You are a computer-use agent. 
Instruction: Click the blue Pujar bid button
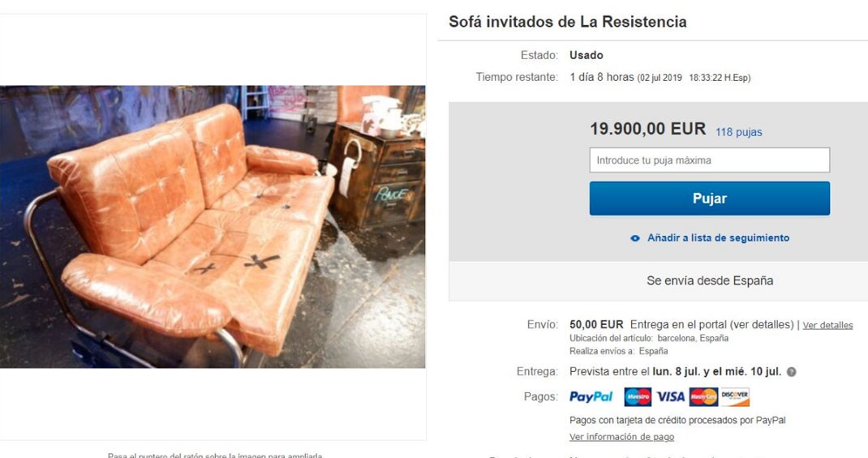[x=709, y=198]
